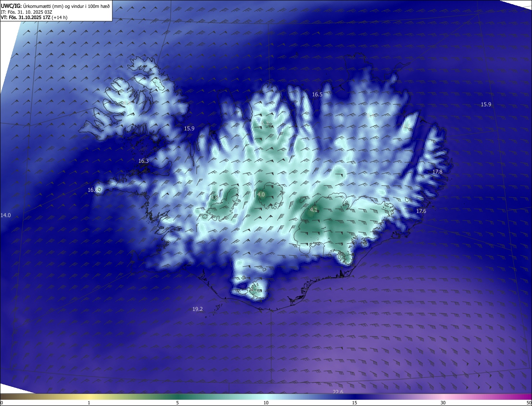Click the 17.8 value on the east coast
The height and width of the screenshot is (406, 532).
[437, 172]
